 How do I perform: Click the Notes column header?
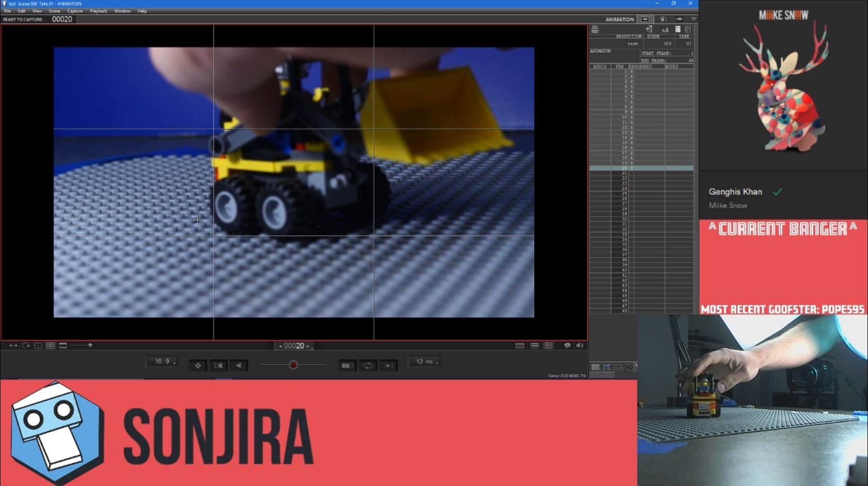click(x=672, y=67)
